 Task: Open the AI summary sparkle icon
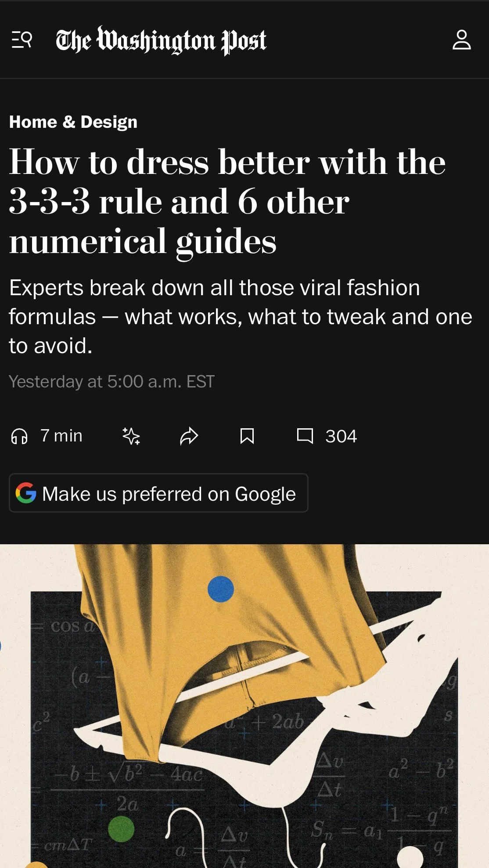(131, 436)
